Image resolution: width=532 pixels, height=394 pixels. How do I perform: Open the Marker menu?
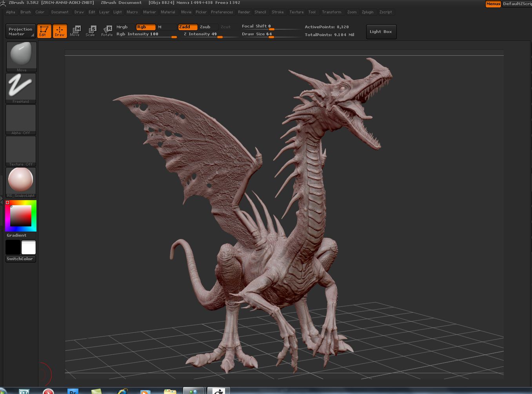tap(149, 12)
